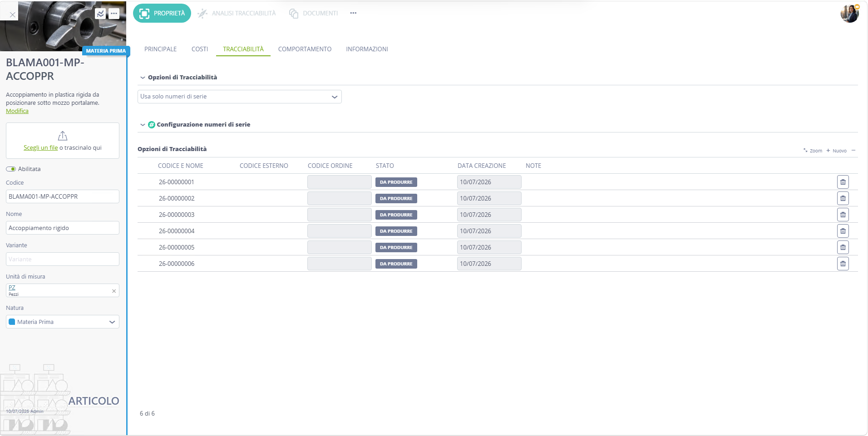The width and height of the screenshot is (868, 436).
Task: Click DA PRODURRE status of row 26-00000002
Action: (x=396, y=198)
